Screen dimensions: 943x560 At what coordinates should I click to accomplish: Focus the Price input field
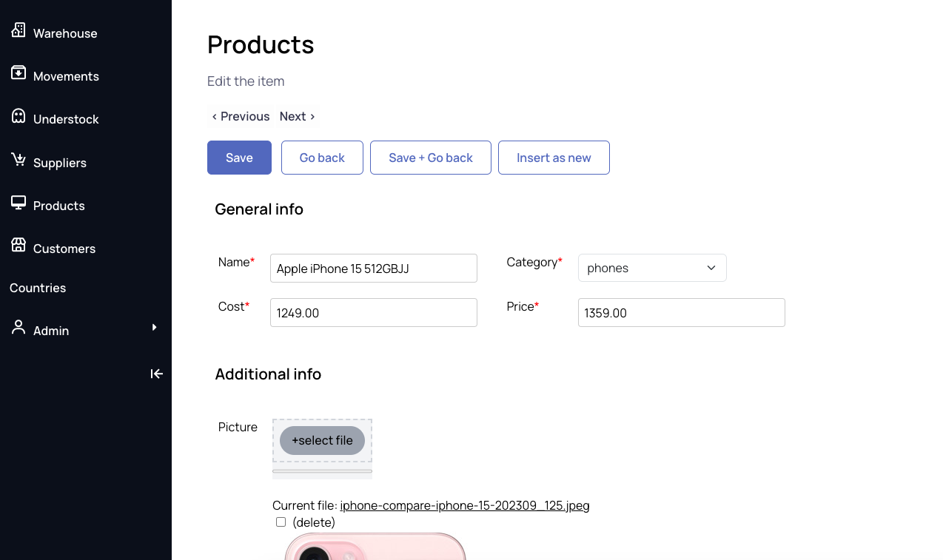click(x=681, y=312)
